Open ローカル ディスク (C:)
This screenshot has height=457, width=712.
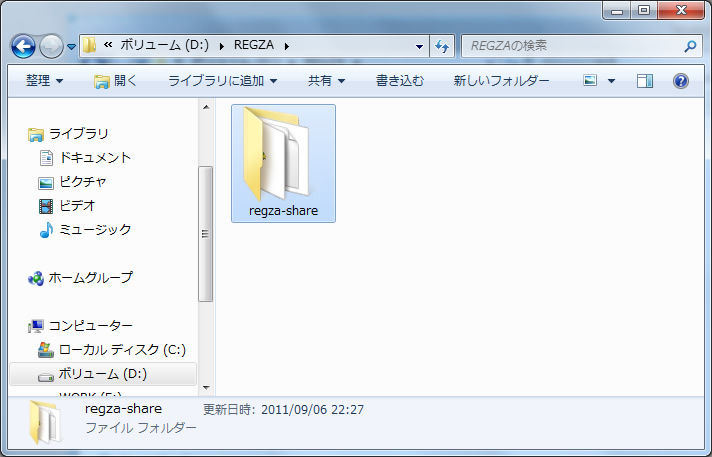click(x=122, y=350)
